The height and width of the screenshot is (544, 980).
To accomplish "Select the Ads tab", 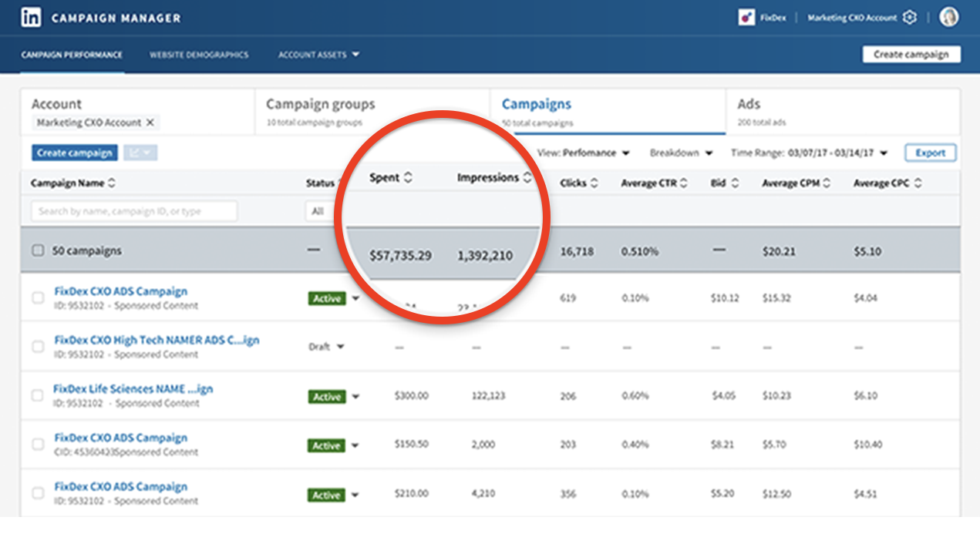I will pos(843,112).
